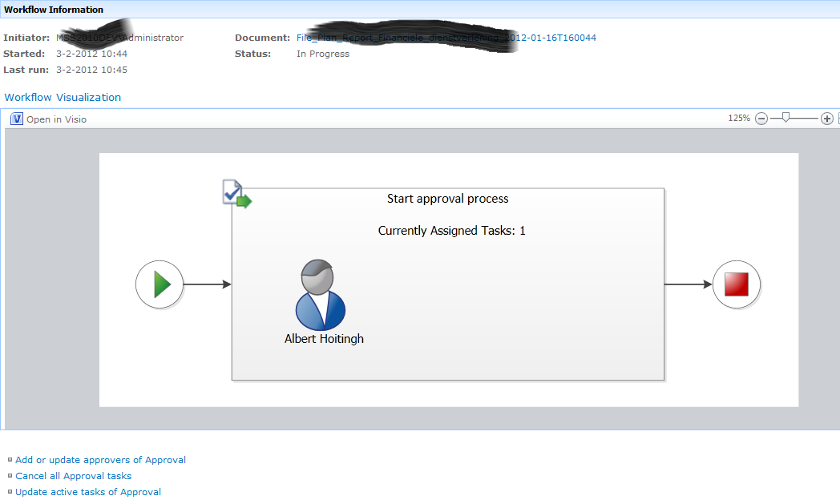Click the zoom slider handle
Screen dimensions: 840x504
tap(786, 118)
